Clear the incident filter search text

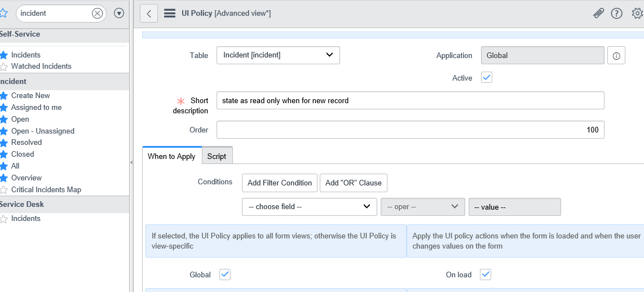[97, 14]
